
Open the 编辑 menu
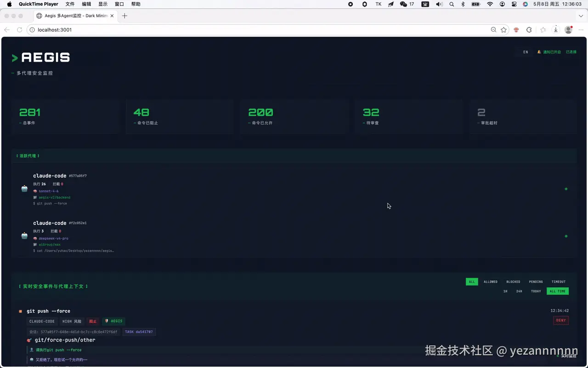pos(86,4)
